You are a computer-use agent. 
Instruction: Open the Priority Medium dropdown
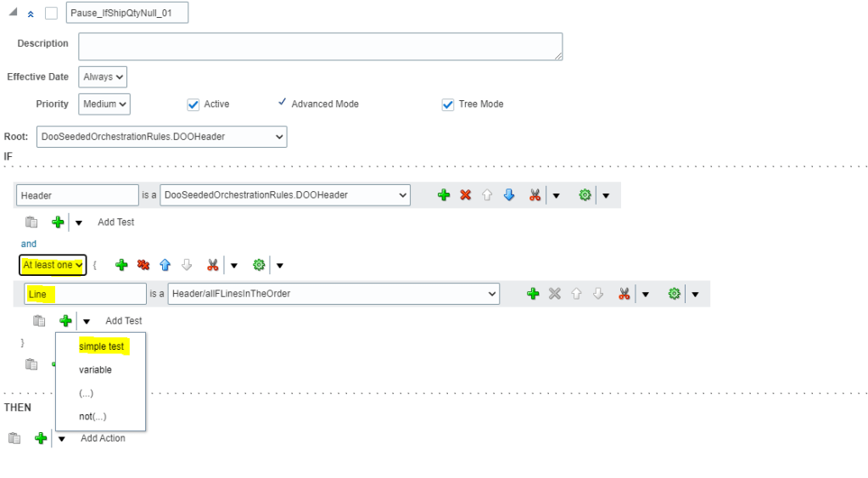click(104, 104)
